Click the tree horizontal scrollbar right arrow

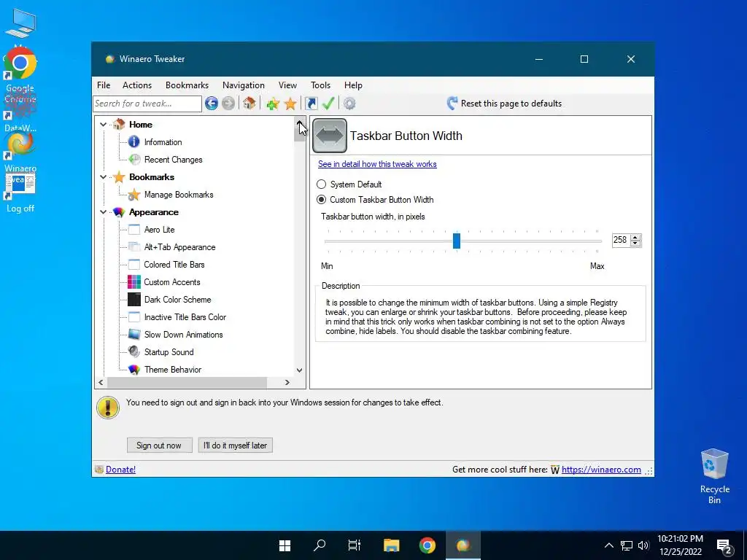pyautogui.click(x=287, y=382)
